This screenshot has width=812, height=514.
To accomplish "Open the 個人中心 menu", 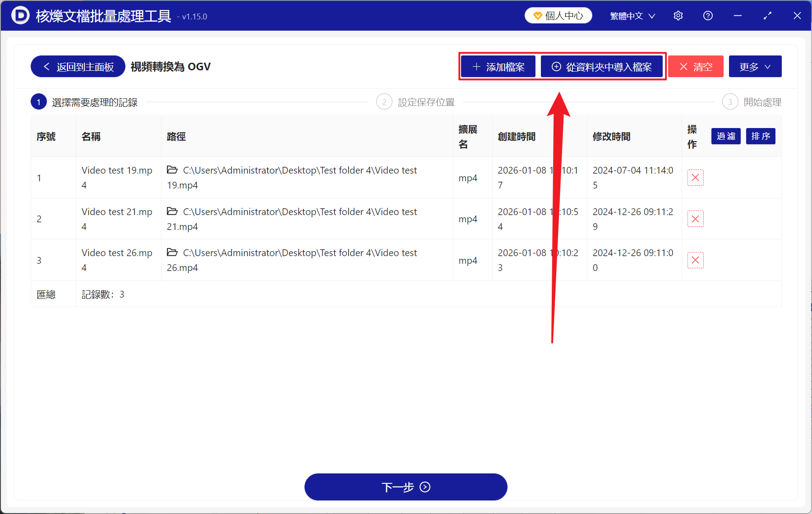I will coord(558,15).
